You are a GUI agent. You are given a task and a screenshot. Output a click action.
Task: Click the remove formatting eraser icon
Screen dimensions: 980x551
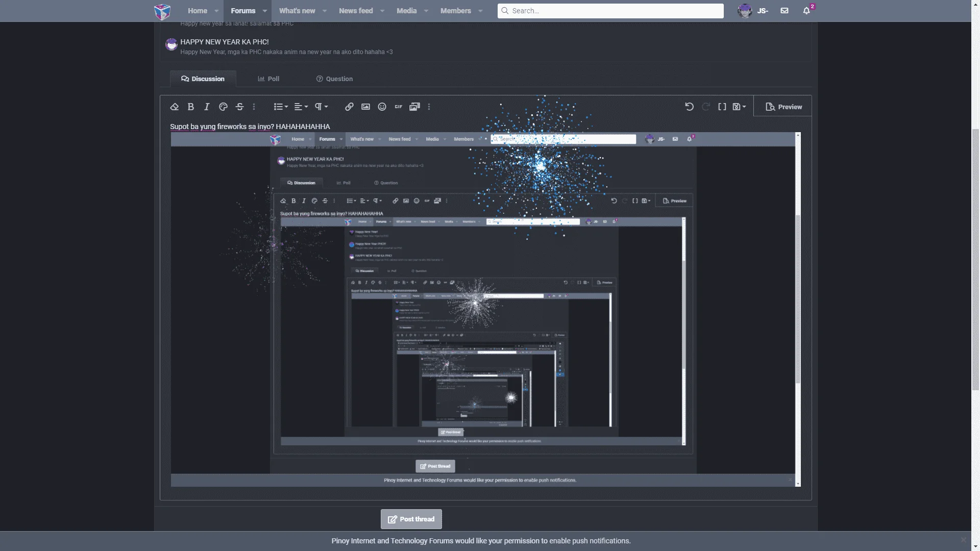click(x=175, y=107)
